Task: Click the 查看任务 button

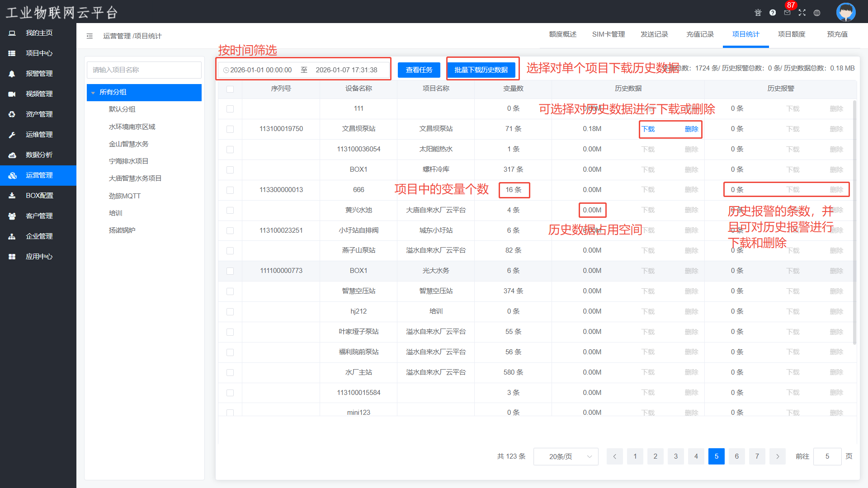Action: (419, 70)
